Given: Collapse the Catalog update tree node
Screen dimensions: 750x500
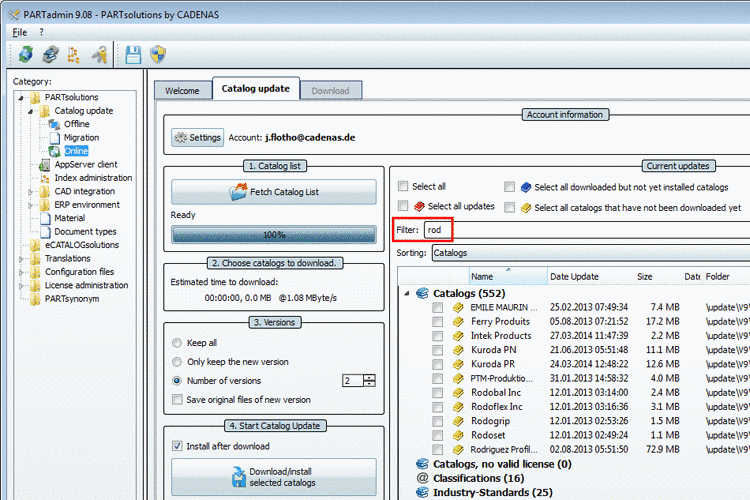Looking at the screenshot, I should 30,111.
